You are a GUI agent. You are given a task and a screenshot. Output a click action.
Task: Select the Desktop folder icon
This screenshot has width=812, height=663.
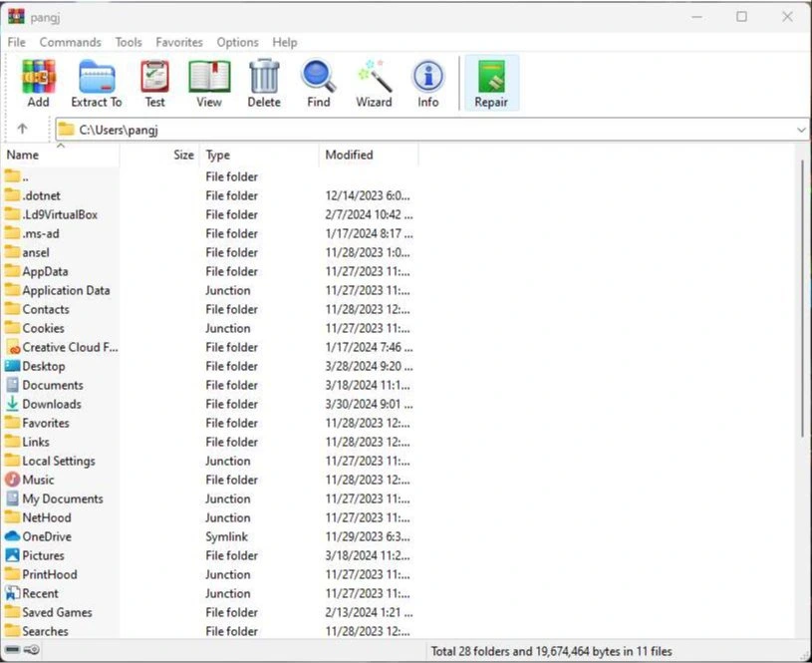pos(12,366)
